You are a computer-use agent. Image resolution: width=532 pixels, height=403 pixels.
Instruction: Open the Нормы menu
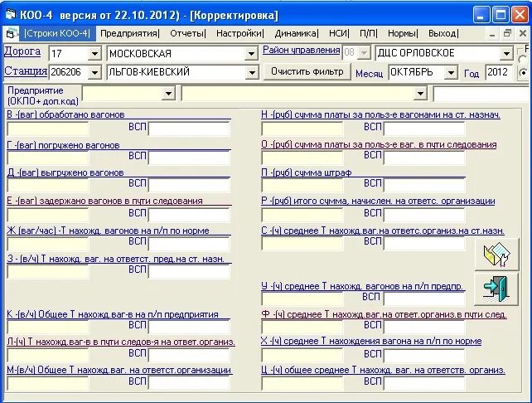pos(403,33)
